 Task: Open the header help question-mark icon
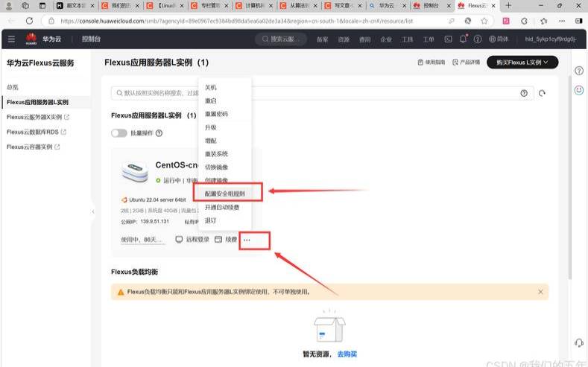[x=478, y=39]
